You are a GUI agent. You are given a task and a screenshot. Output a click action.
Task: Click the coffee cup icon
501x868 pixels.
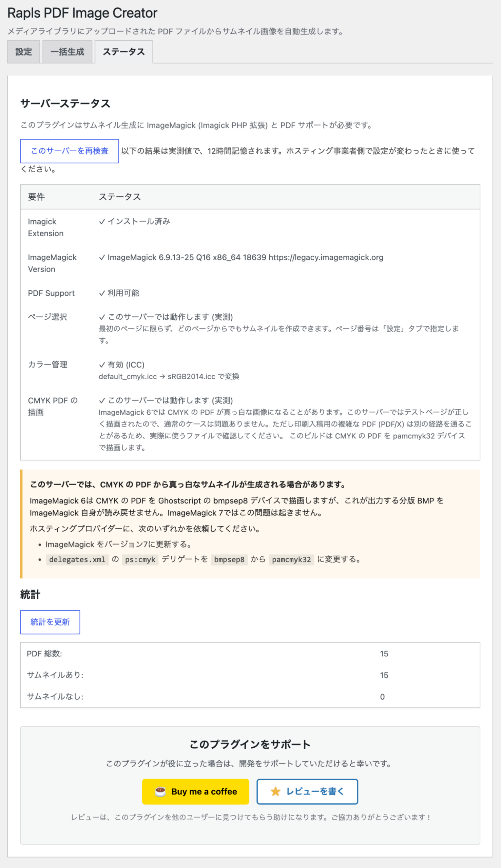(x=160, y=791)
